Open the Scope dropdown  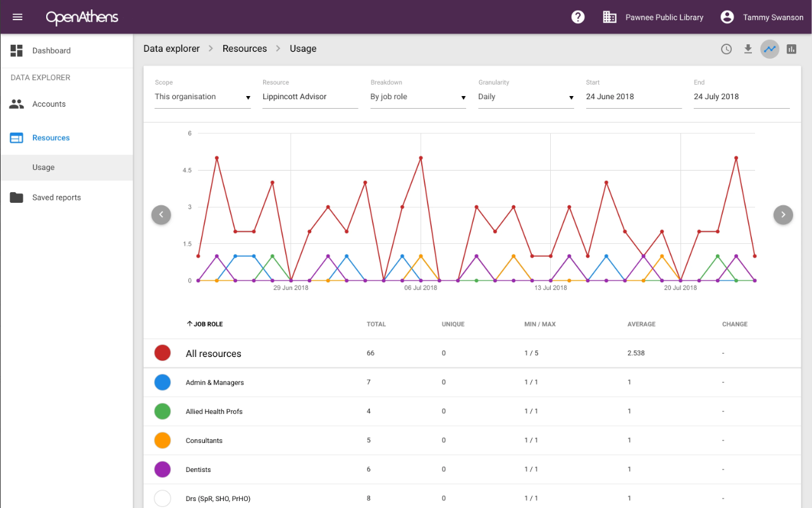[x=202, y=97]
